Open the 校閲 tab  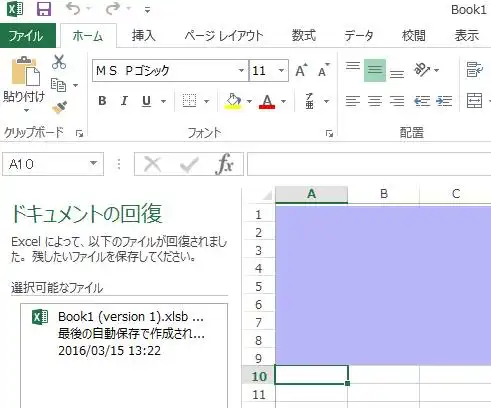click(x=414, y=35)
